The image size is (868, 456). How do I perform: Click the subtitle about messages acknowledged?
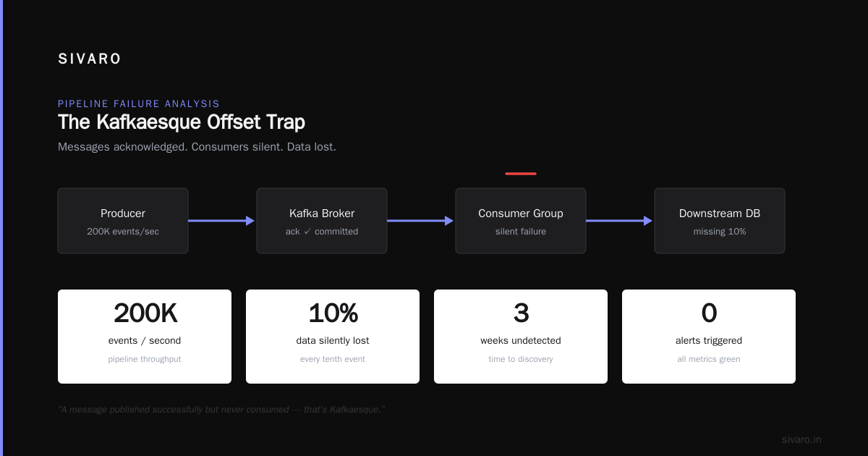pos(197,147)
